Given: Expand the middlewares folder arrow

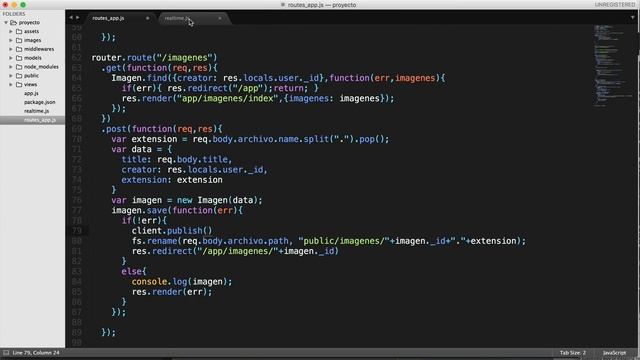Looking at the screenshot, I should pyautogui.click(x=11, y=49).
